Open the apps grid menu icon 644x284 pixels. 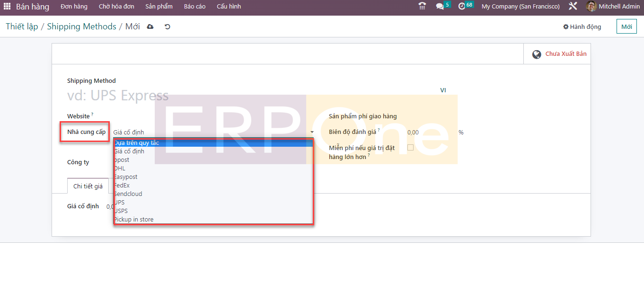pos(7,7)
